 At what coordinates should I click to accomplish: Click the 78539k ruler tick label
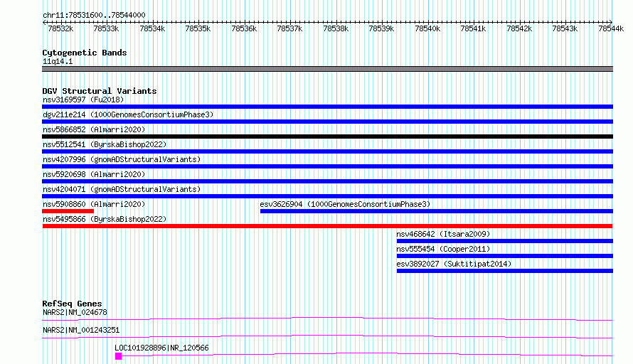(x=381, y=28)
